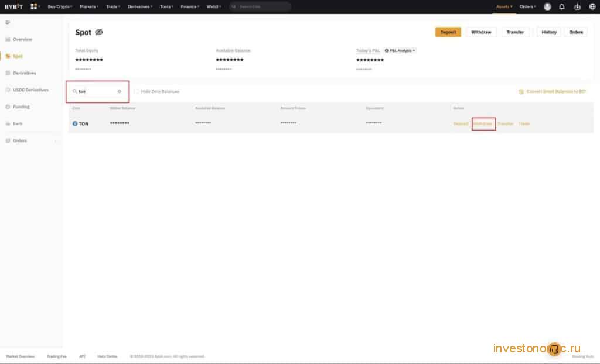Click the top bar search magnifier icon

coord(234,6)
